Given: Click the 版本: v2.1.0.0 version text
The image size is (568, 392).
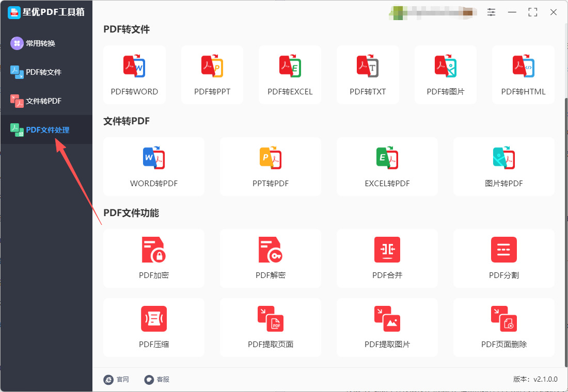Looking at the screenshot, I should click(x=535, y=379).
